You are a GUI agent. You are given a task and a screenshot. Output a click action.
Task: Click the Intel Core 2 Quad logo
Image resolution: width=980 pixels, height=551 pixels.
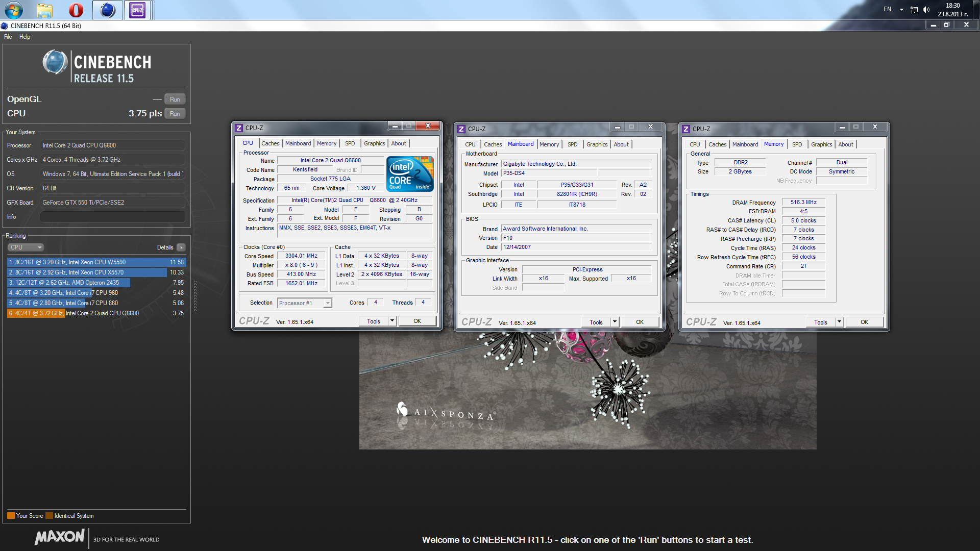[410, 173]
